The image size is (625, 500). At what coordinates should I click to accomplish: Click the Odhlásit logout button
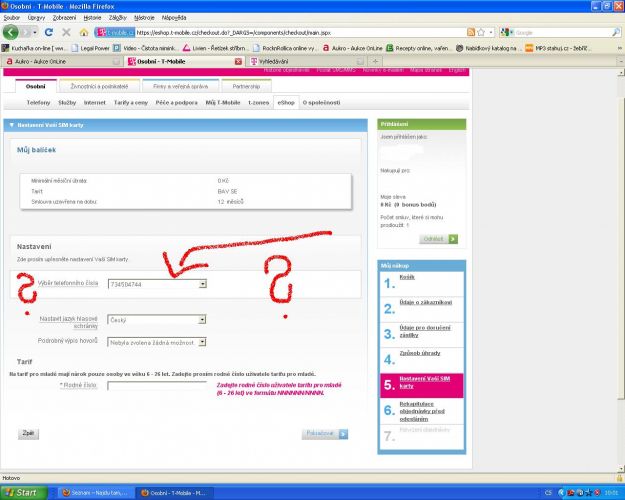tap(438, 239)
